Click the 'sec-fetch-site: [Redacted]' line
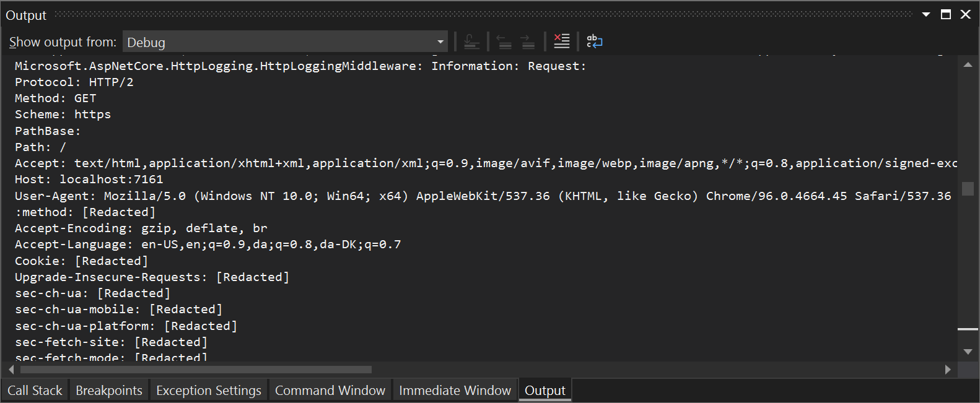Screen dimensions: 980x403 point(112,342)
